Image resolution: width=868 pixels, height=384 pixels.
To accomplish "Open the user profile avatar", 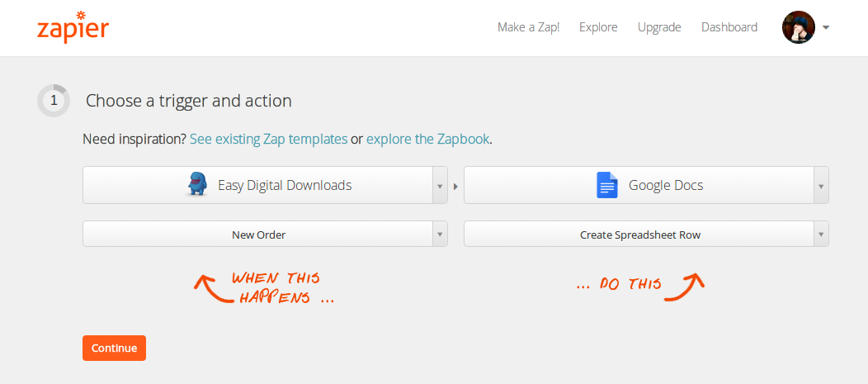I will point(798,27).
